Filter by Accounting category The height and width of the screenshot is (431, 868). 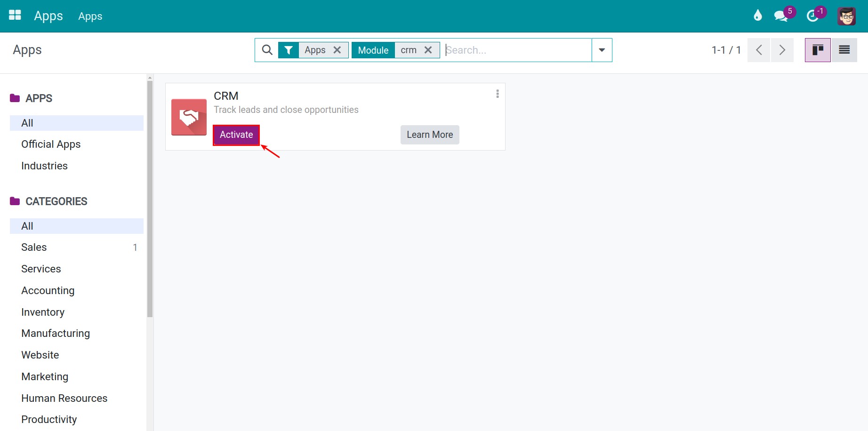coord(77,291)
